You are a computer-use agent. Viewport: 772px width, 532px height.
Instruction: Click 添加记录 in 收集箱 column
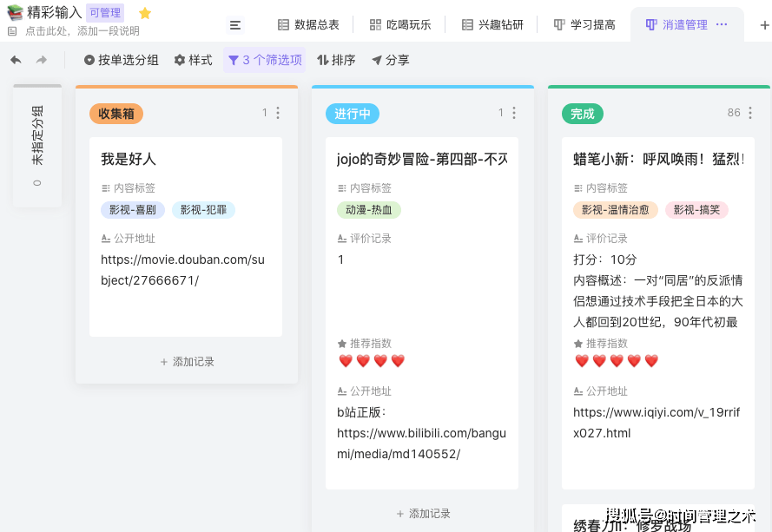[187, 362]
